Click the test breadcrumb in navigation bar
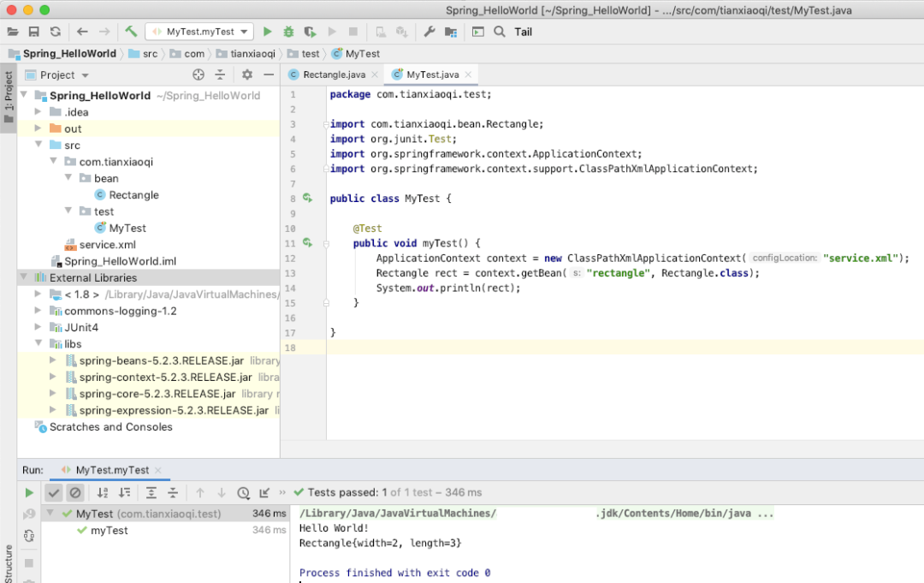Viewport: 924px width, 583px height. click(x=310, y=53)
